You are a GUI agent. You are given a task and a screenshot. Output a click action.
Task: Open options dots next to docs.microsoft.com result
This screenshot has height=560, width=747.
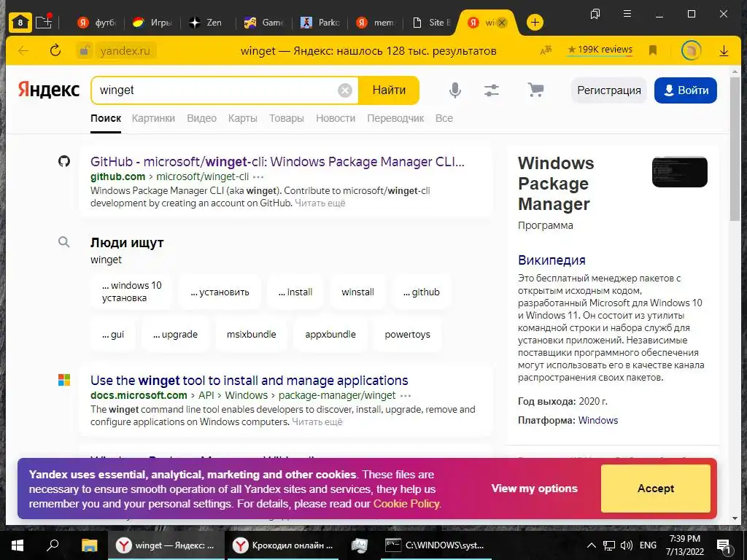coord(406,396)
